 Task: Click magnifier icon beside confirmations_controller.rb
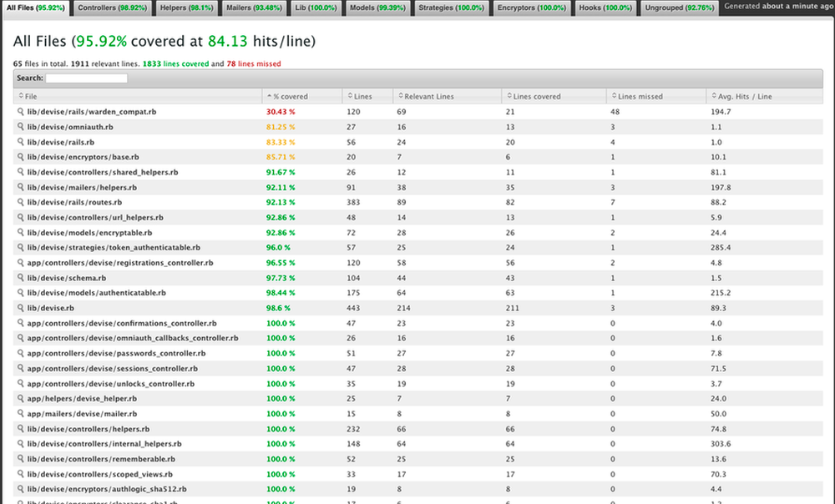[21, 323]
